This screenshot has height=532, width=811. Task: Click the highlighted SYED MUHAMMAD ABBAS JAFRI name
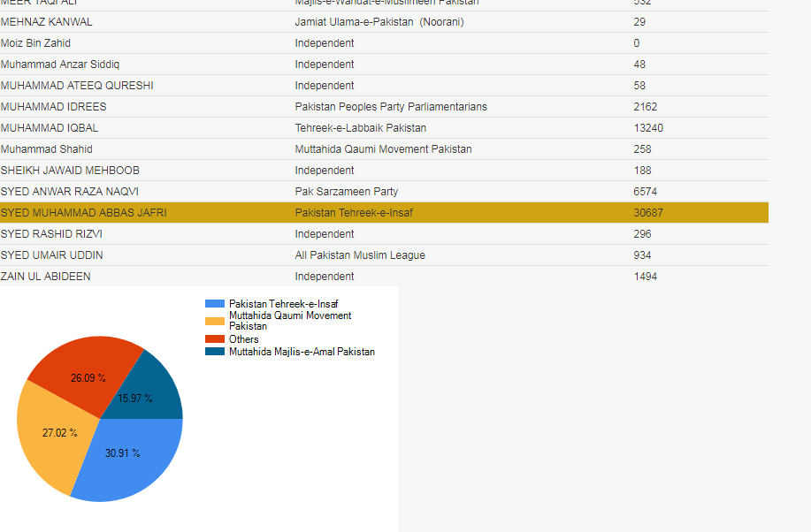84,213
